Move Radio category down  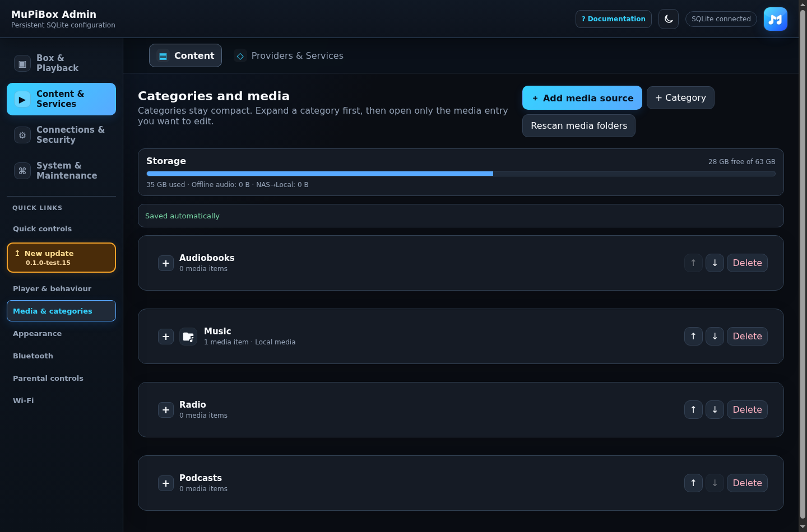coord(715,410)
